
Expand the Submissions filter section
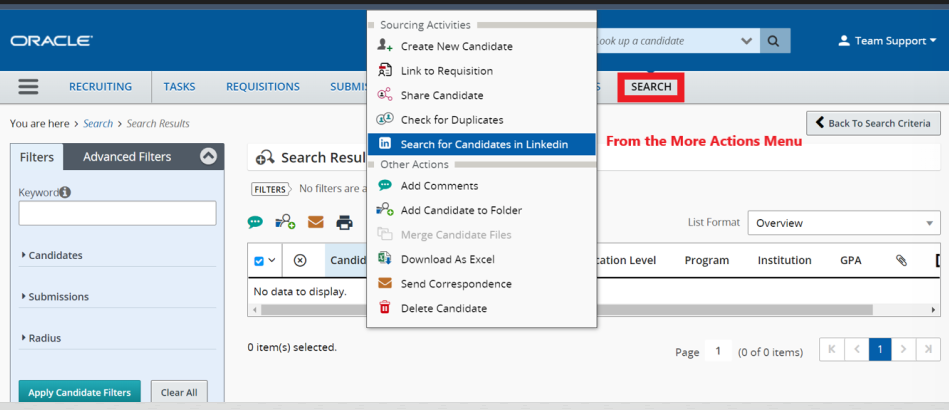pos(54,297)
